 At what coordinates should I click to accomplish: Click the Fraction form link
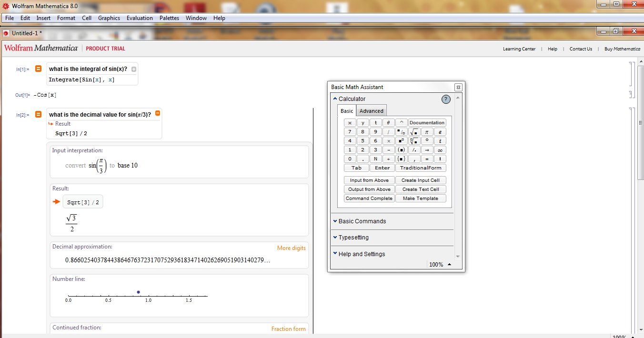tap(289, 329)
